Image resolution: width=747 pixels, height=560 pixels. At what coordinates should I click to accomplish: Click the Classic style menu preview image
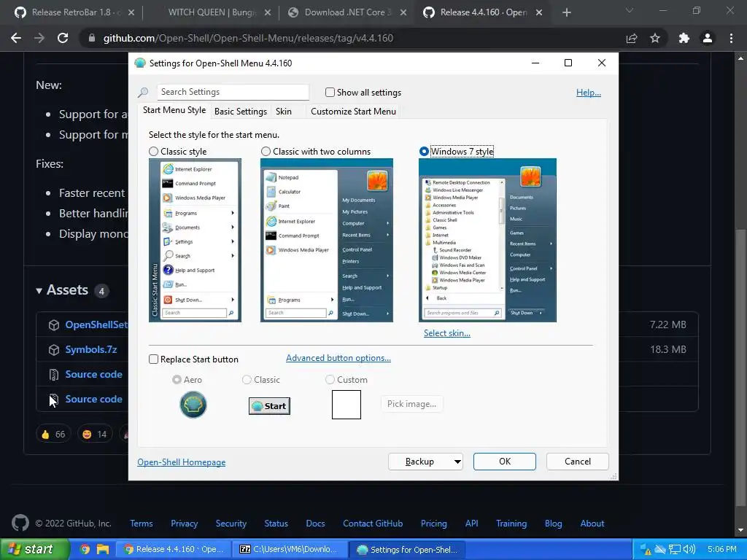tap(195, 240)
